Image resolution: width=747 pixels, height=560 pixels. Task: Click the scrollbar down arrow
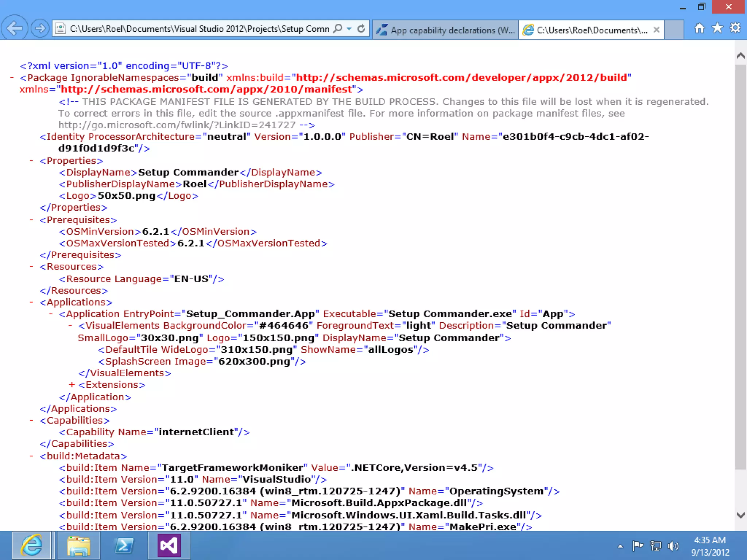(x=740, y=515)
